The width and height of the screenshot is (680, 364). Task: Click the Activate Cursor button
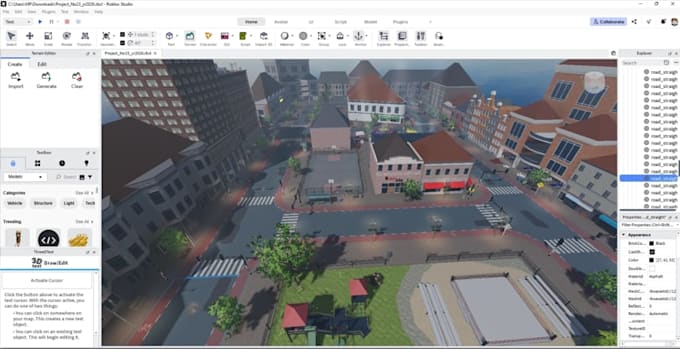pos(47,280)
